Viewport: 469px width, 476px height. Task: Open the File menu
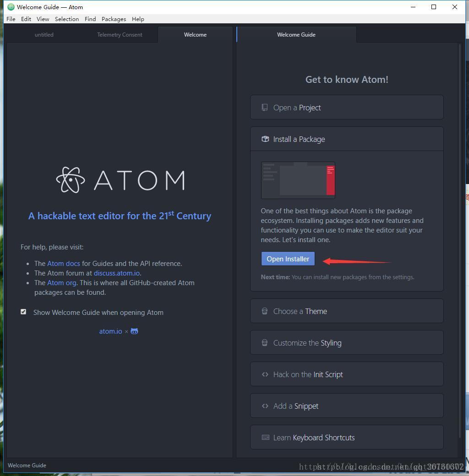point(11,19)
